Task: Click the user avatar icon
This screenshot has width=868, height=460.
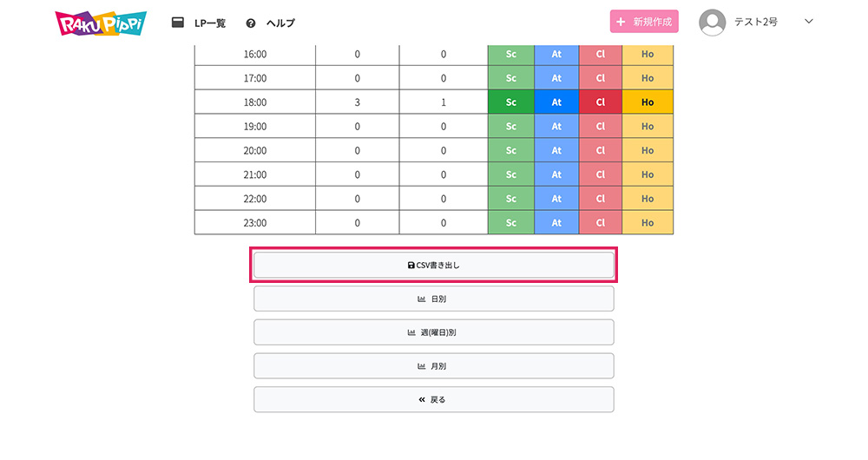Action: click(713, 23)
